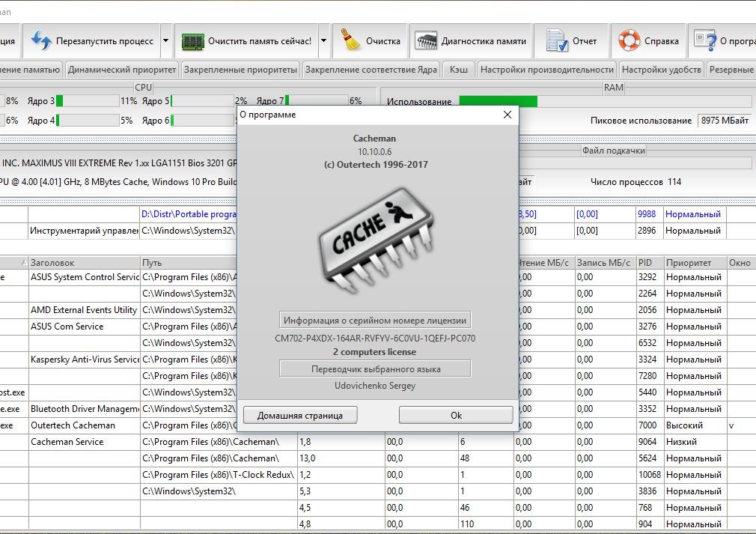Screen dimensions: 756x534
Task: Open Диагностика памяти tool
Action: tap(471, 41)
